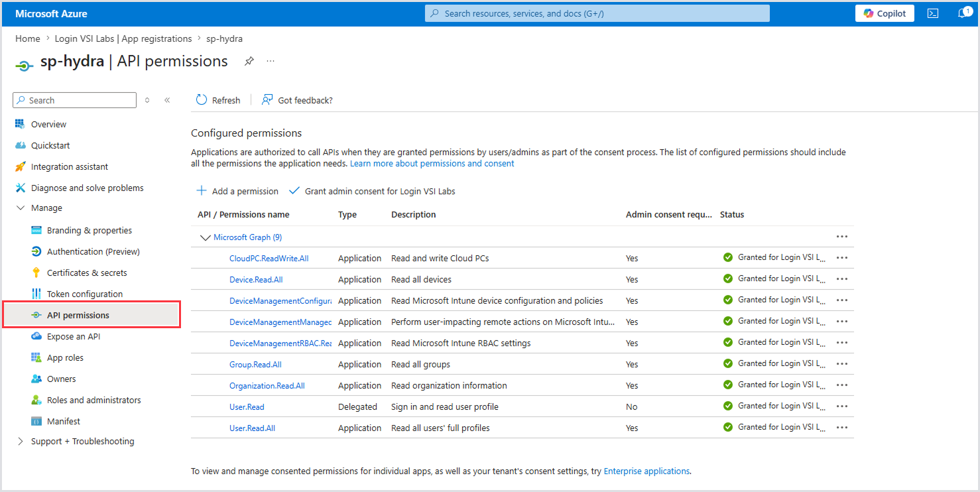Click the Copilot button
980x492 pixels.
(x=885, y=13)
